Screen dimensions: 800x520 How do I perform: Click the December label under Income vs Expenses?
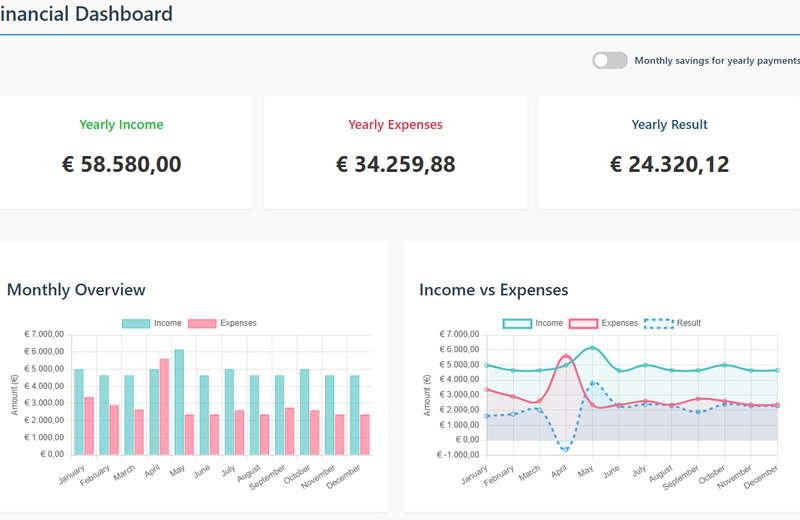761,477
